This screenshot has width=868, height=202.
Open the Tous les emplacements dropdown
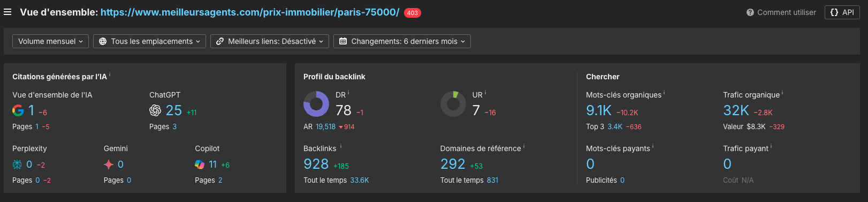click(x=149, y=41)
